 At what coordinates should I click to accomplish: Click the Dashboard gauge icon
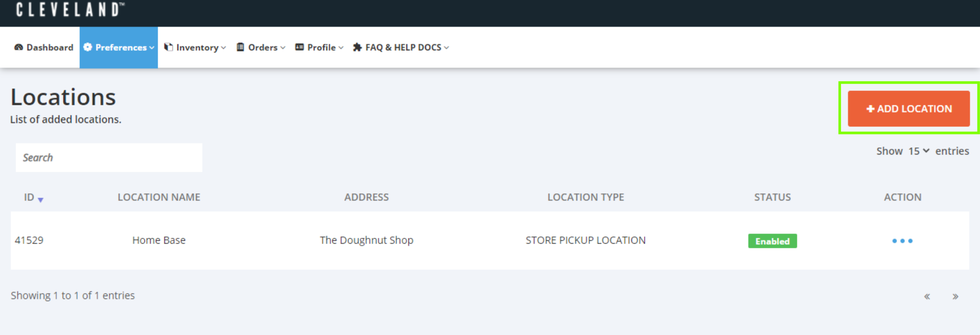[19, 47]
